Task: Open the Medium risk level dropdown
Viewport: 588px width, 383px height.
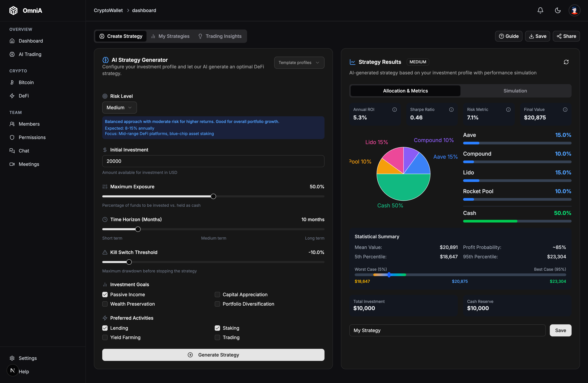Action: pos(119,107)
